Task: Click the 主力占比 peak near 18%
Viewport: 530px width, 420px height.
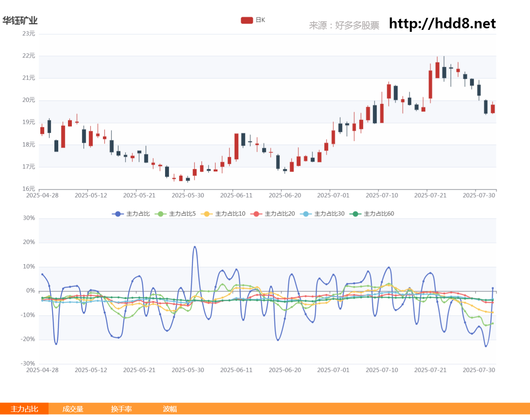Action: click(195, 247)
